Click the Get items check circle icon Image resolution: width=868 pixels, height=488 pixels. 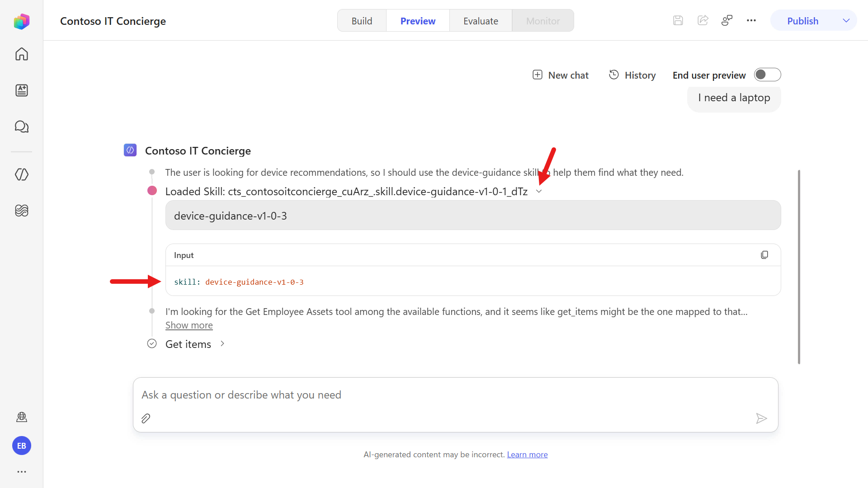(x=152, y=344)
